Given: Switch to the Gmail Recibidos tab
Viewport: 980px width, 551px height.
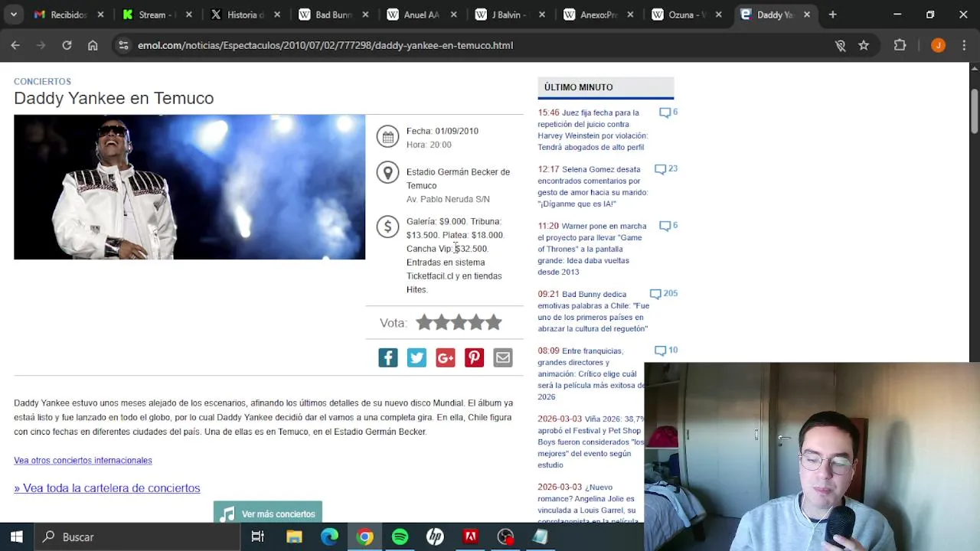Looking at the screenshot, I should coord(69,15).
